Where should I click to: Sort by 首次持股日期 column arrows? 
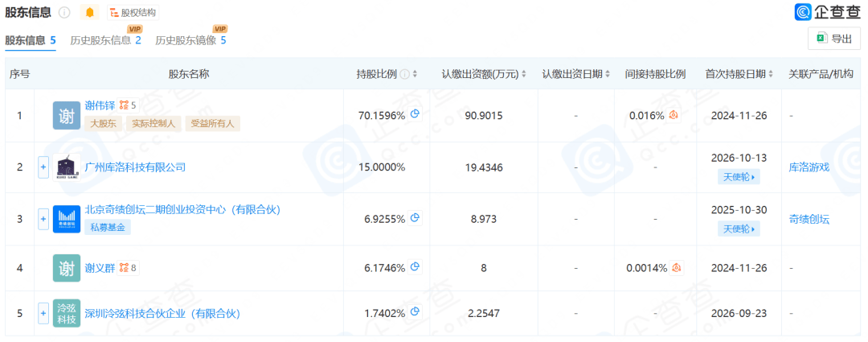coord(772,74)
